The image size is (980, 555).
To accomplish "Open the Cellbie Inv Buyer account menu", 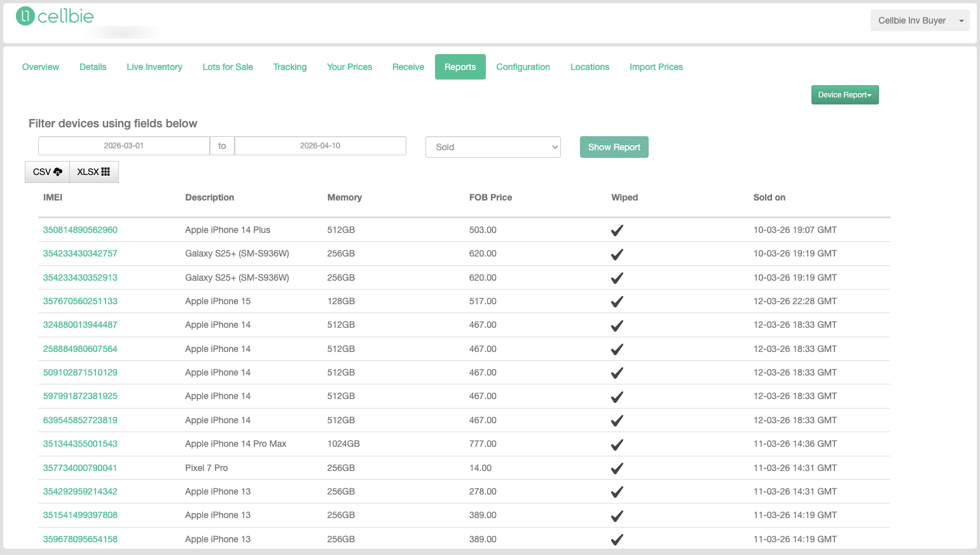I will click(x=920, y=20).
